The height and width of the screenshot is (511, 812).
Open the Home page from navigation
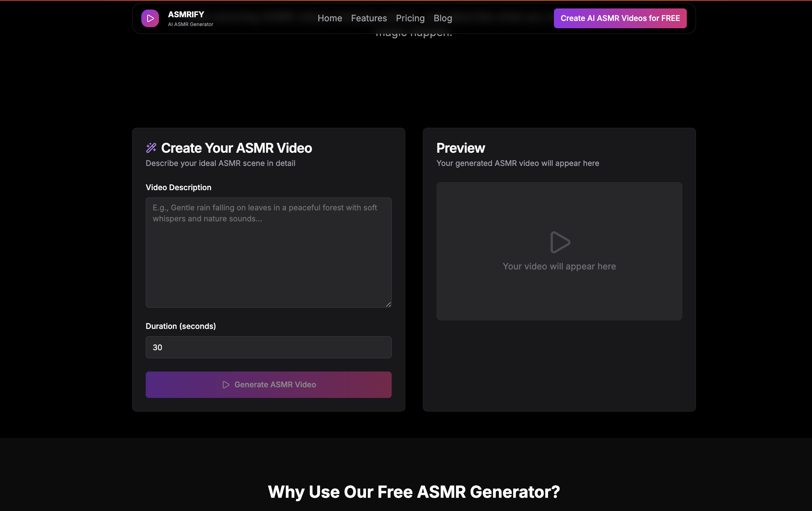(329, 18)
